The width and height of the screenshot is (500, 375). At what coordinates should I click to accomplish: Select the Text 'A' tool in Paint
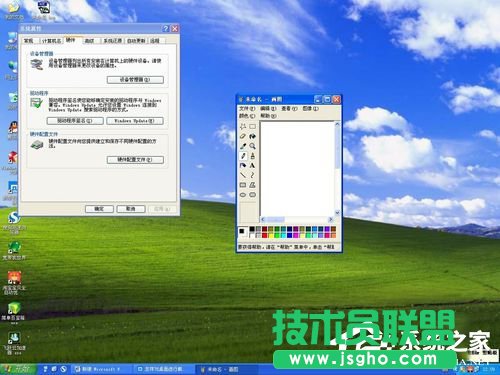tap(253, 165)
